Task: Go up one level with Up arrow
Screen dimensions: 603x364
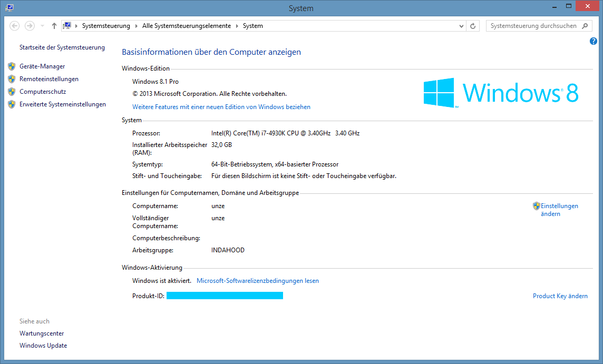Action: coord(54,26)
